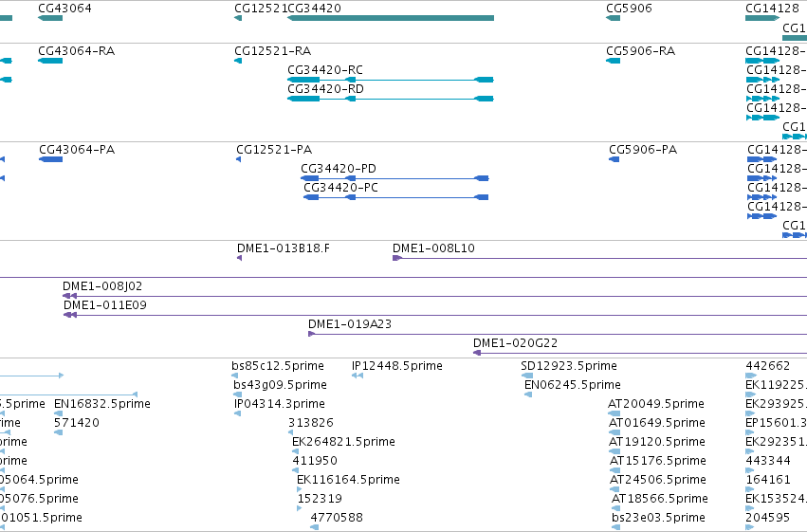807x532 pixels.
Task: Select the 443344 feature
Action: point(750,470)
